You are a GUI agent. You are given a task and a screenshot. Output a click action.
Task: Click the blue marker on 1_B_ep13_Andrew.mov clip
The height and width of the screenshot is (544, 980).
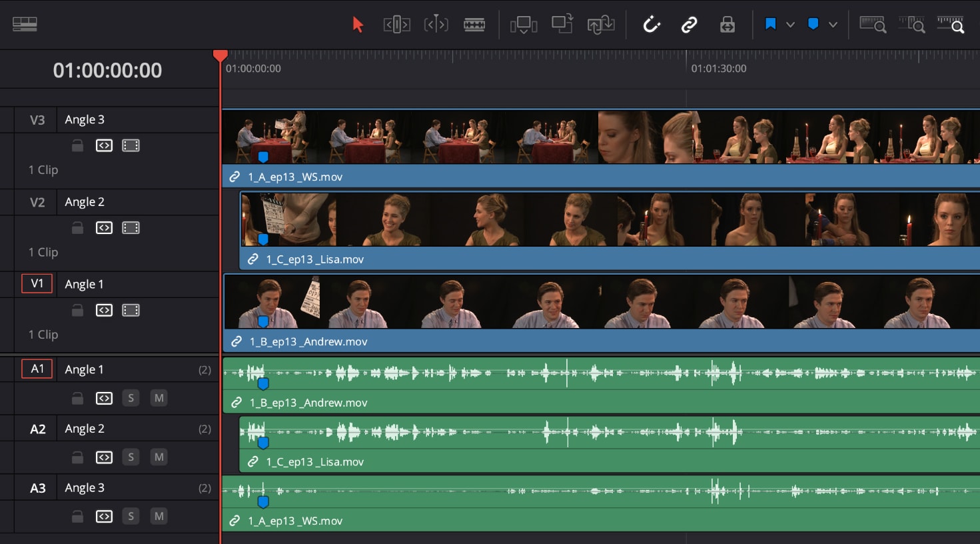click(x=264, y=321)
